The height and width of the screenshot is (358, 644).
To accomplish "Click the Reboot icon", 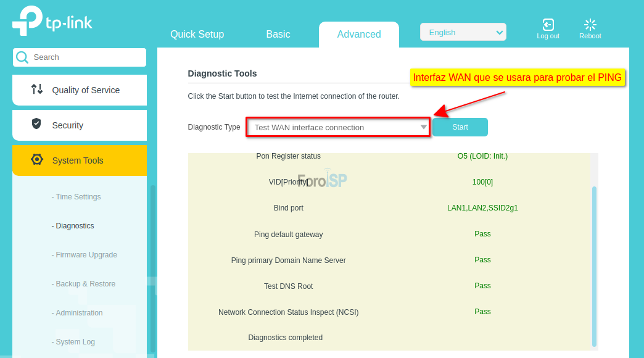I will click(590, 25).
